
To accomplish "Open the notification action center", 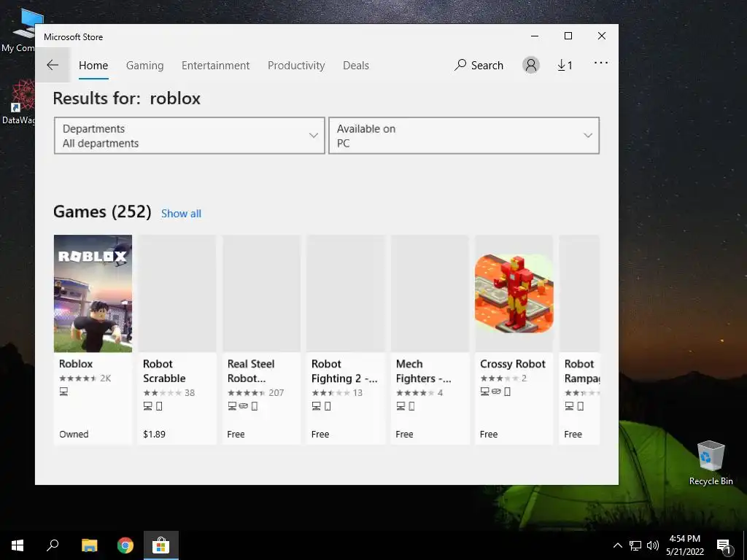I will [x=724, y=547].
